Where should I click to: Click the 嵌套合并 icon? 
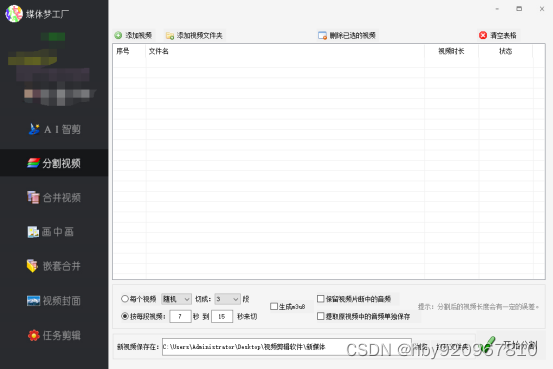tap(33, 266)
